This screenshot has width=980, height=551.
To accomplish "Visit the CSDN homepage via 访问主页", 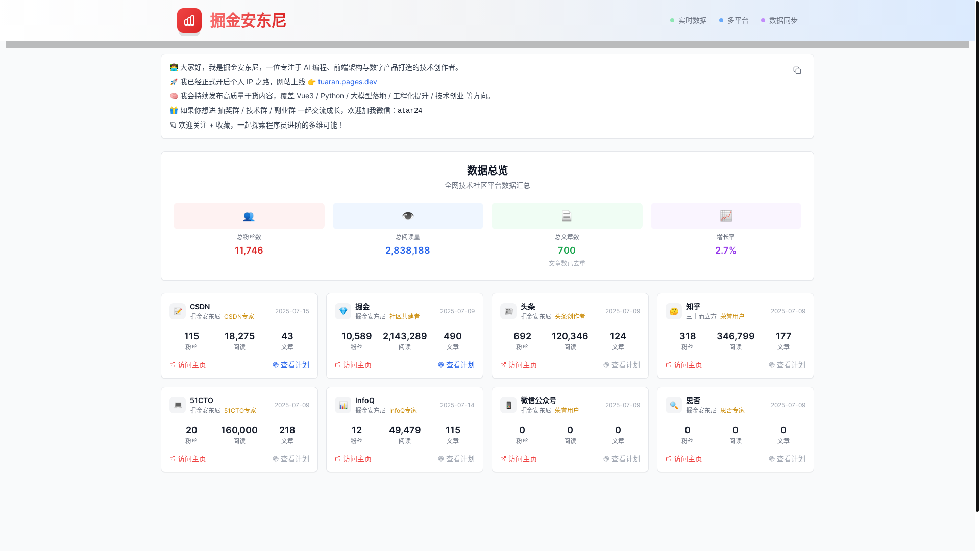I will 188,365.
